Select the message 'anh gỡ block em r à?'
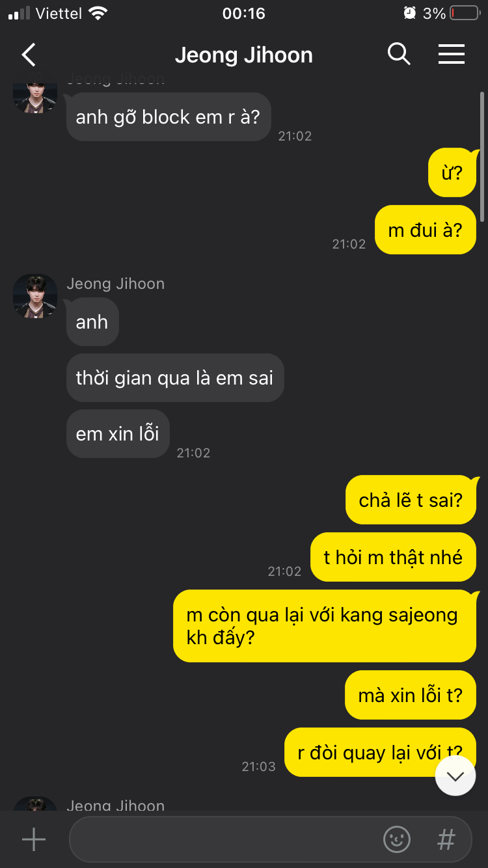 tap(169, 116)
